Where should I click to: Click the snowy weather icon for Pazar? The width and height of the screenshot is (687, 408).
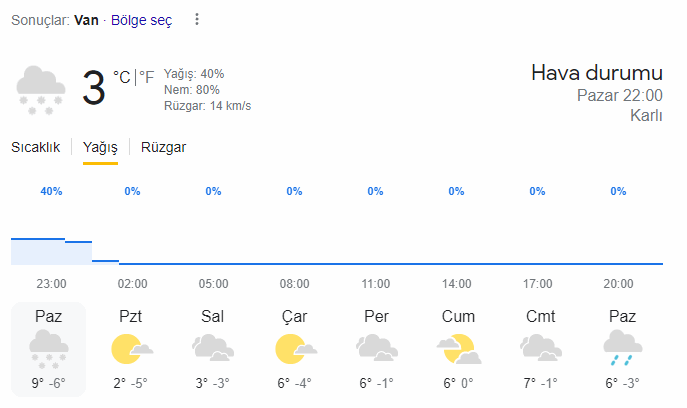[x=48, y=349]
